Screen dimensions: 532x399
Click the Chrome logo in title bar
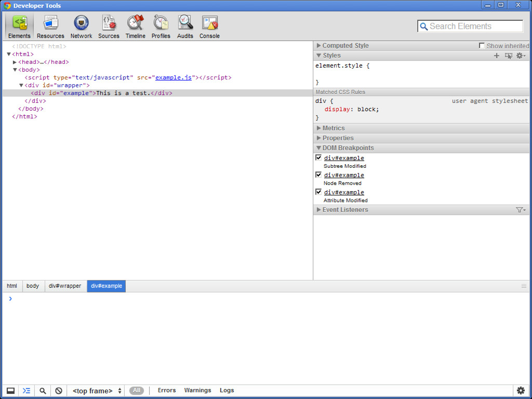pyautogui.click(x=7, y=5)
